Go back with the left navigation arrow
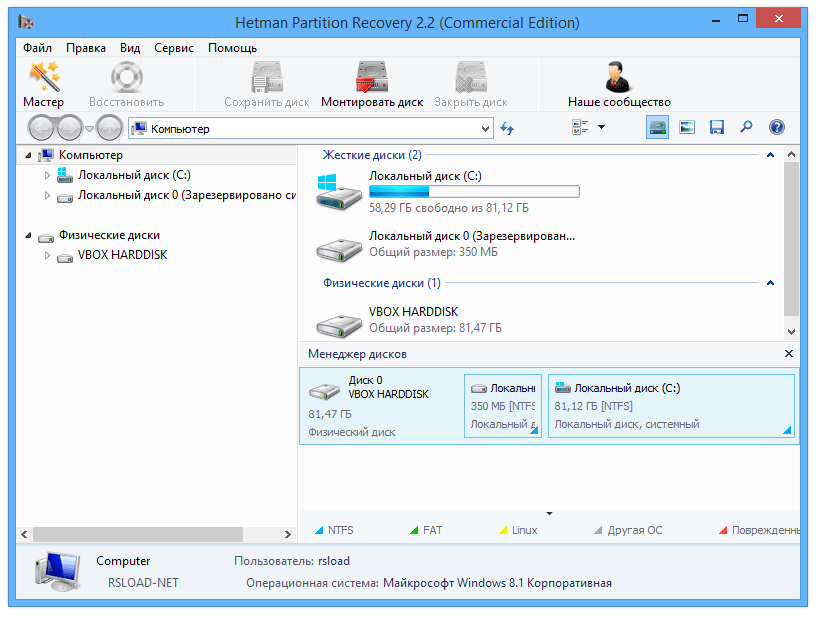 [41, 128]
